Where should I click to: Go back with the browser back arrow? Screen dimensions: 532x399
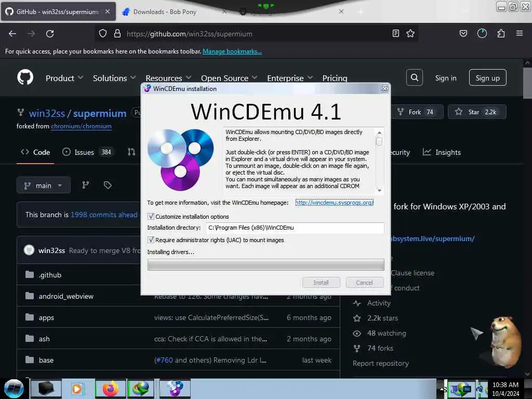tap(12, 34)
